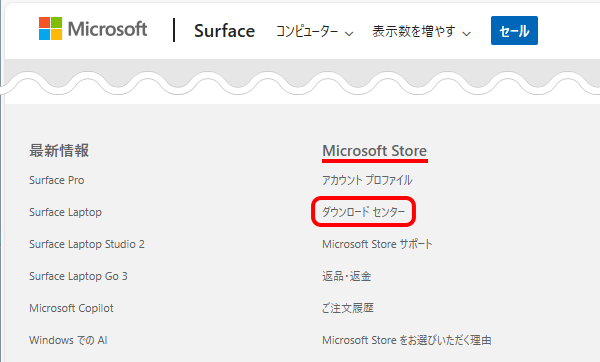Screen dimensions: 600x362
Task: Click the 最新情報 section heading
Action: tap(59, 151)
